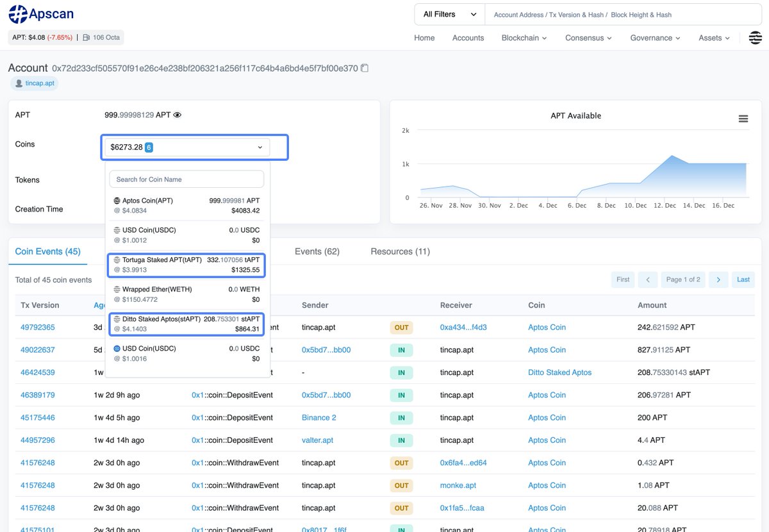Expand the Blockchain menu
Viewport: 769px width, 532px height.
(x=524, y=38)
